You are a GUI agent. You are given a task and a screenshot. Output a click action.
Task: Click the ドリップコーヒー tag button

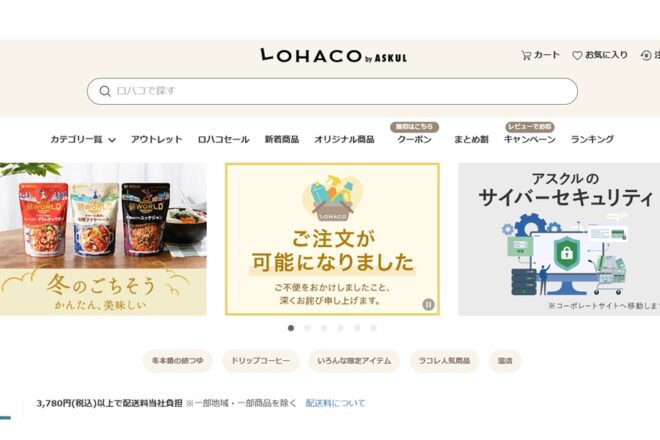261,361
